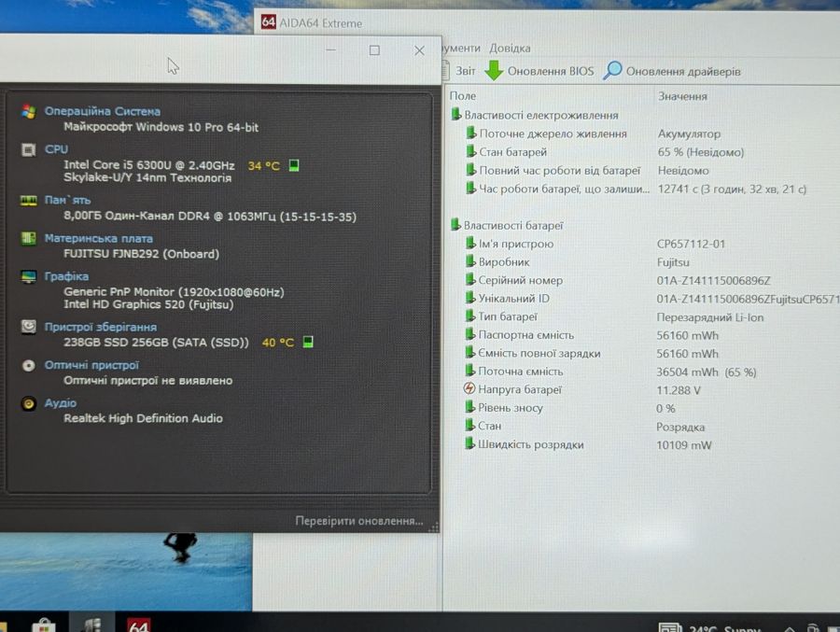840x632 pixels.
Task: Click the RAM module icon
Action: (x=28, y=200)
